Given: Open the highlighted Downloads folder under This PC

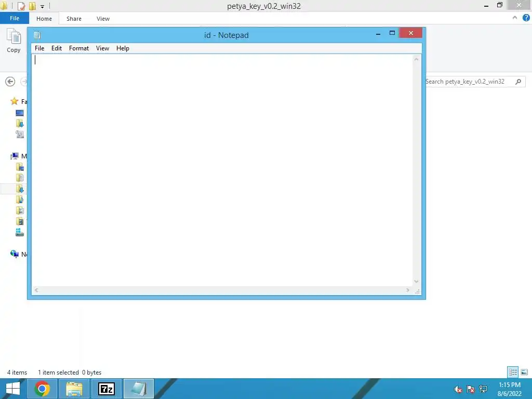Looking at the screenshot, I should pyautogui.click(x=20, y=189).
